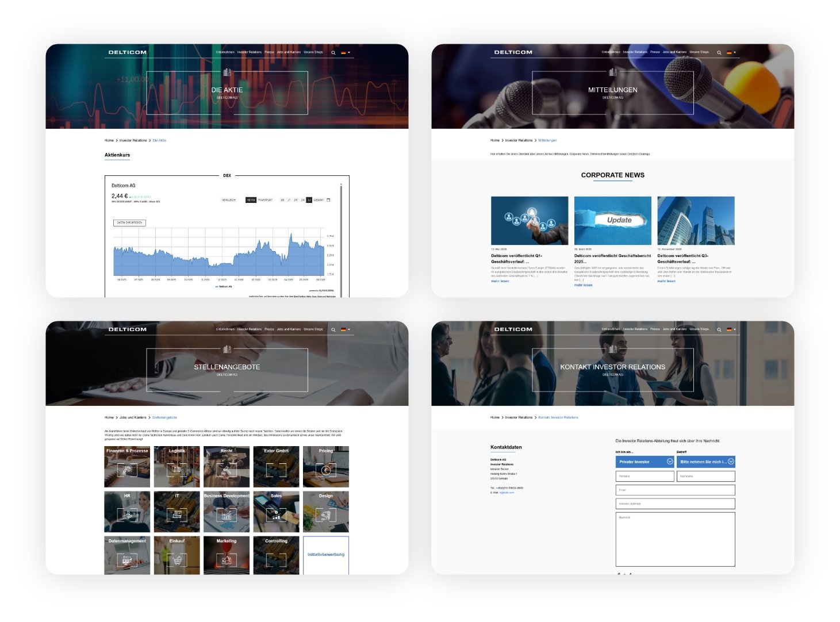Open the IT job category tile
The width and height of the screenshot is (840, 622).
(x=177, y=512)
